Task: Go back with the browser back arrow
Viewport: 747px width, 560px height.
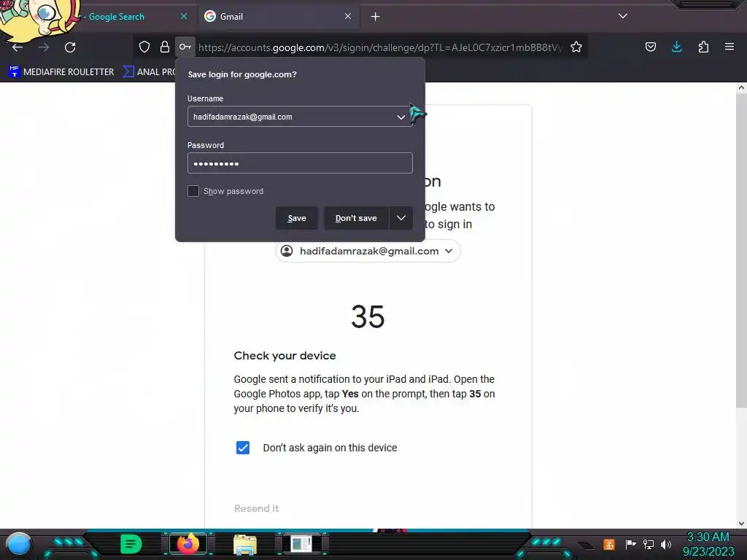Action: [18, 47]
